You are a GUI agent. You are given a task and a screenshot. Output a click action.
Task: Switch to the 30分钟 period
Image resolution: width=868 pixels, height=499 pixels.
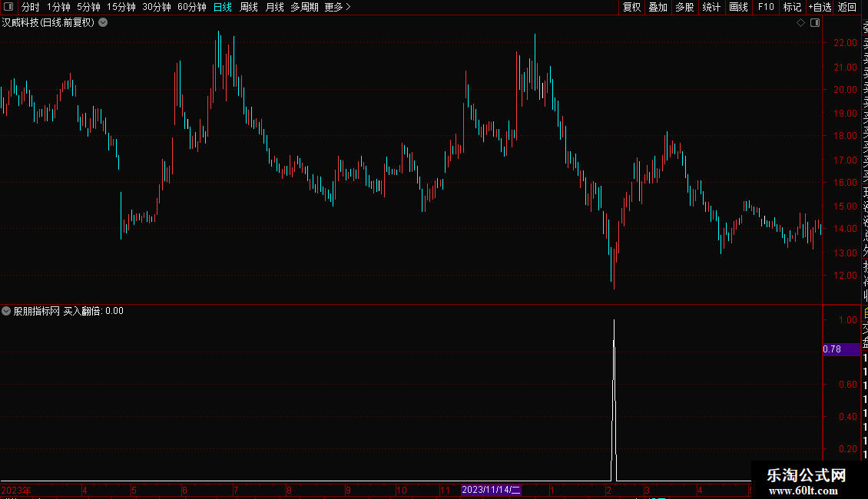pos(157,7)
